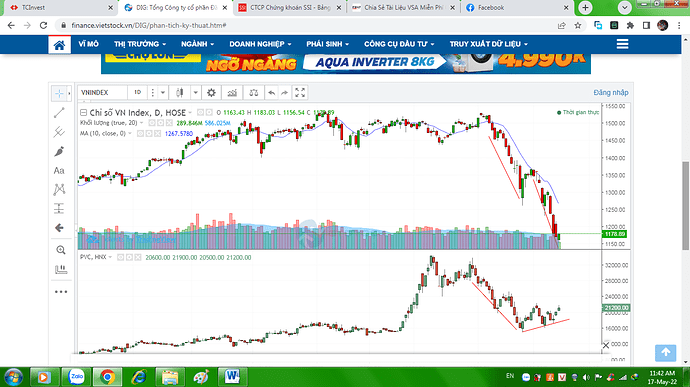Click the AQUA INVERTER 8KG banner ad
Viewport: 690px width, 387px height.
(x=346, y=63)
